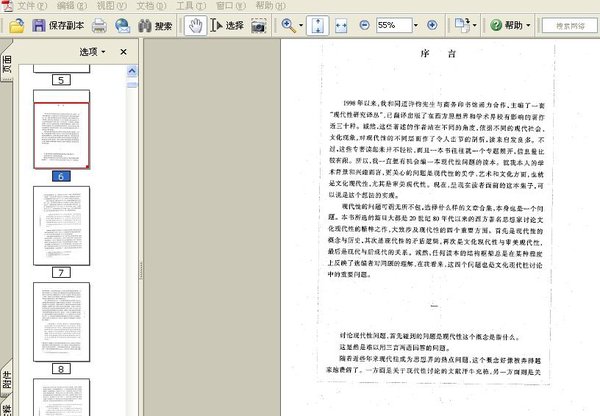Viewport: 600px width, 416px height.
Task: Select the Snapshot camera tool
Action: pyautogui.click(x=259, y=26)
